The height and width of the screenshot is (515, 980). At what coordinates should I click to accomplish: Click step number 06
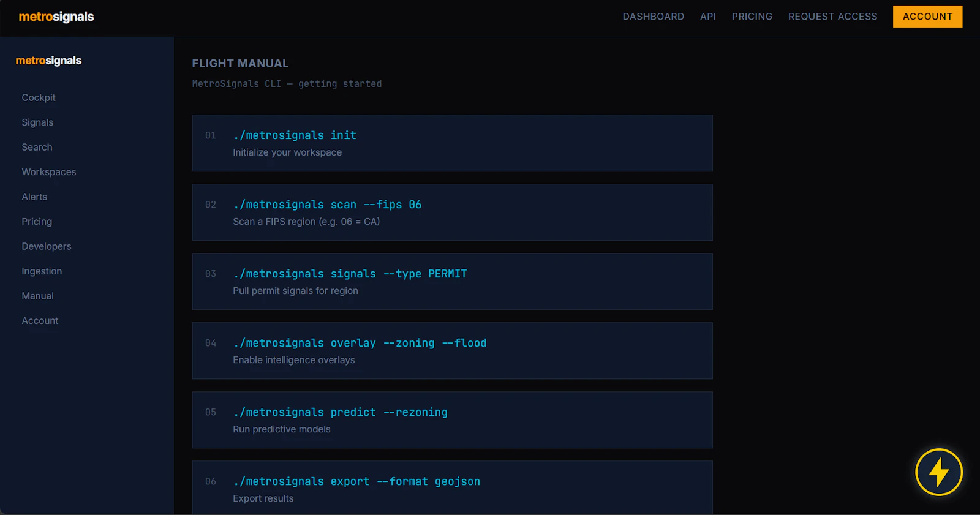211,481
